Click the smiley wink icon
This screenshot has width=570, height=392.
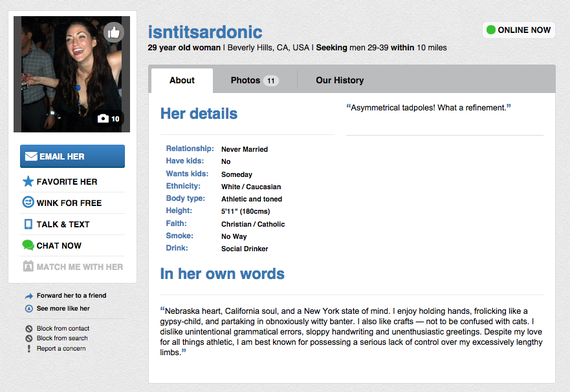(28, 202)
